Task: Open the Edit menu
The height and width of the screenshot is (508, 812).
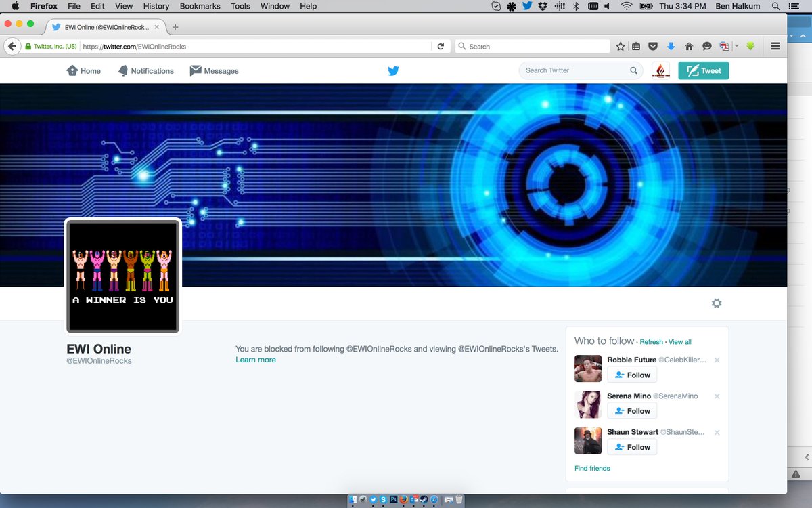Action: pos(98,6)
